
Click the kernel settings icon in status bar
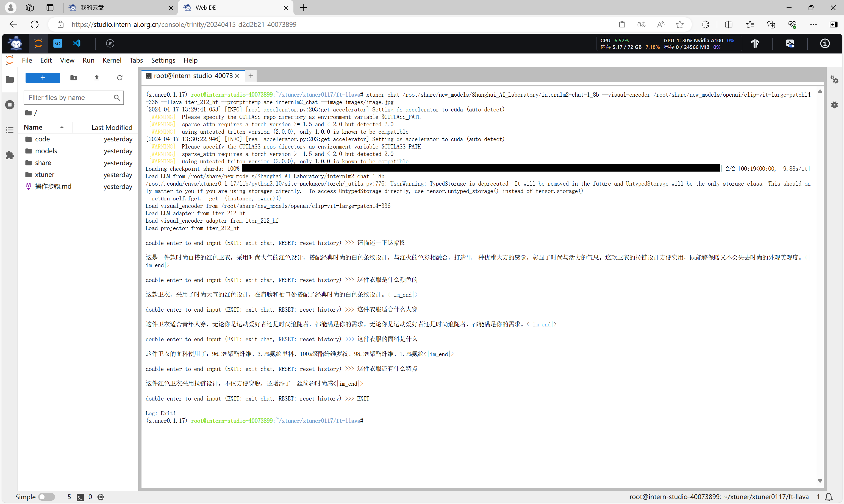pyautogui.click(x=101, y=497)
